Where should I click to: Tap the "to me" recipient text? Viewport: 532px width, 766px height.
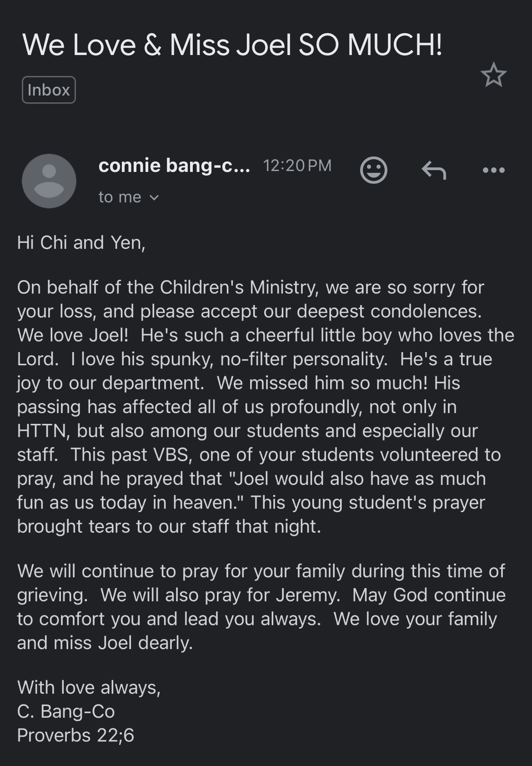click(120, 197)
